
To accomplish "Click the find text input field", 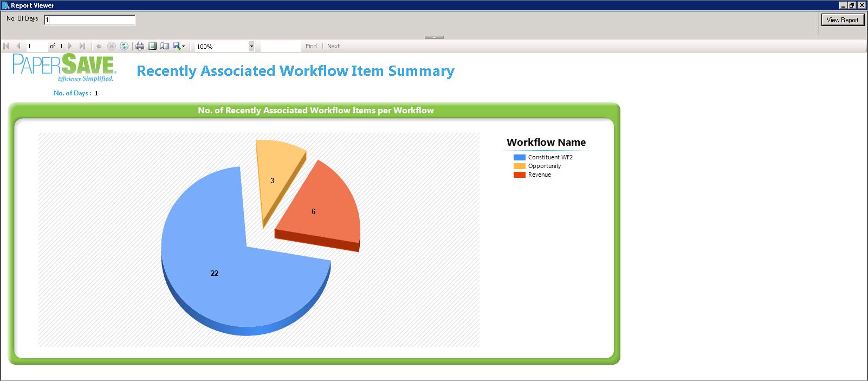I will (280, 46).
